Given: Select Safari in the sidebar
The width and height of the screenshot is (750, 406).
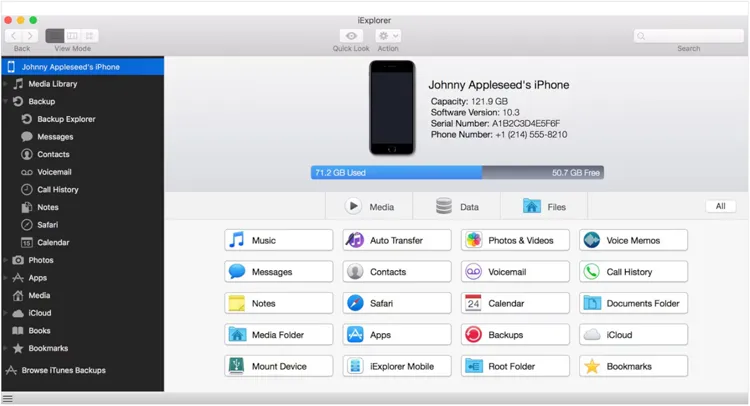Looking at the screenshot, I should [83, 225].
